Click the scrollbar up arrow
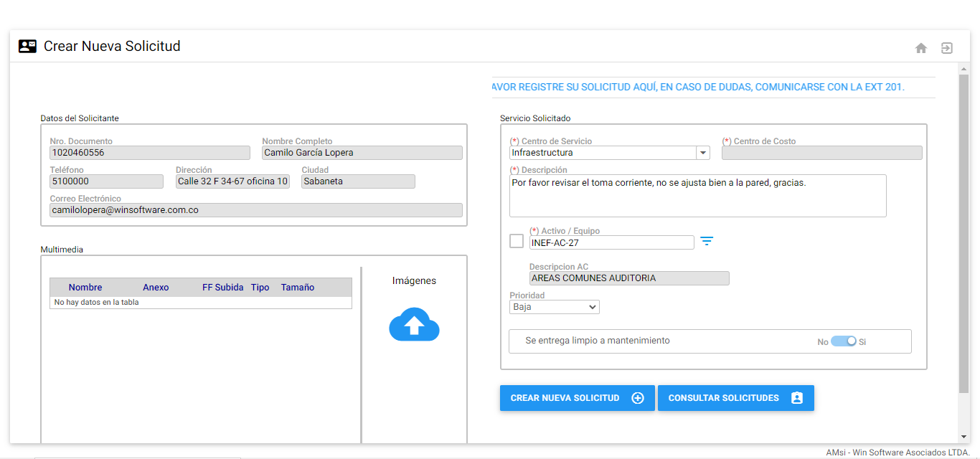 pyautogui.click(x=963, y=68)
